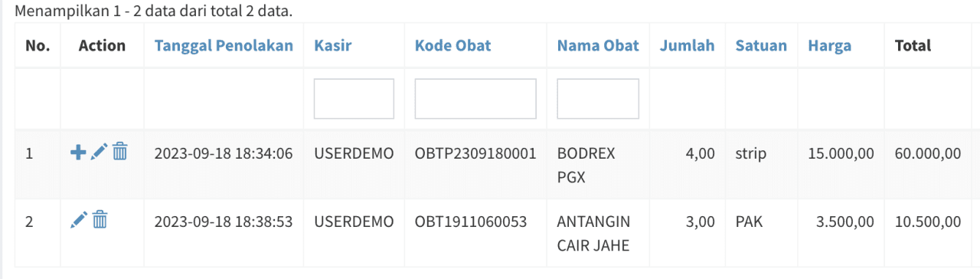Edit the BODREX PGX entry with pencil icon
Viewport: 980px width, 279px height.
click(99, 152)
